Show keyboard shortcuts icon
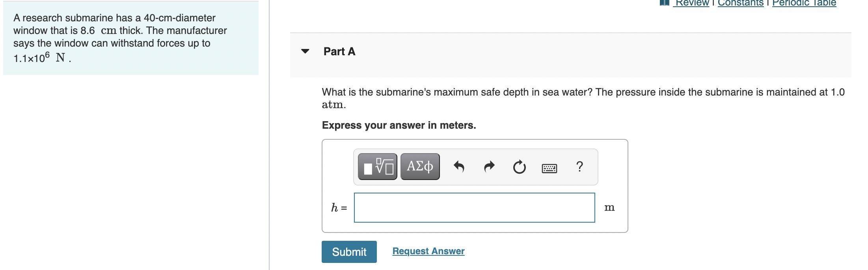 pos(549,168)
